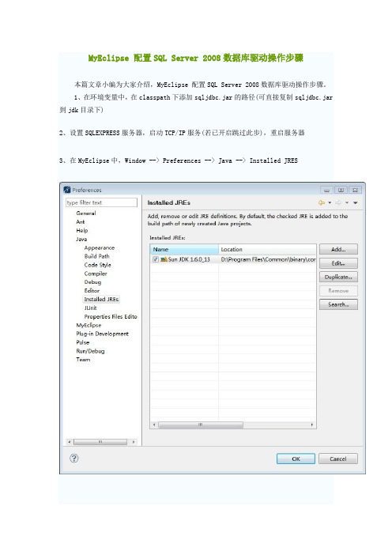
Task: Sort by the Name column header
Action: (x=184, y=250)
